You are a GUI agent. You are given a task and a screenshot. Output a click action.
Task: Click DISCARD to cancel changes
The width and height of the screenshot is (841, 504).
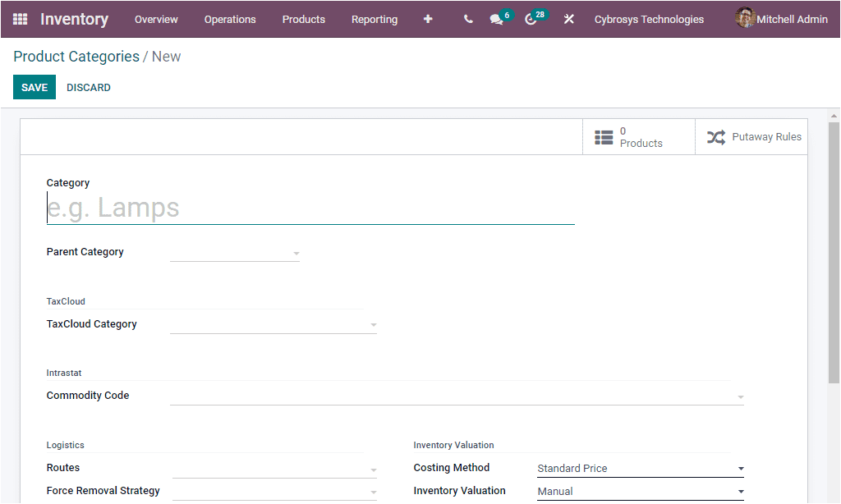[88, 87]
